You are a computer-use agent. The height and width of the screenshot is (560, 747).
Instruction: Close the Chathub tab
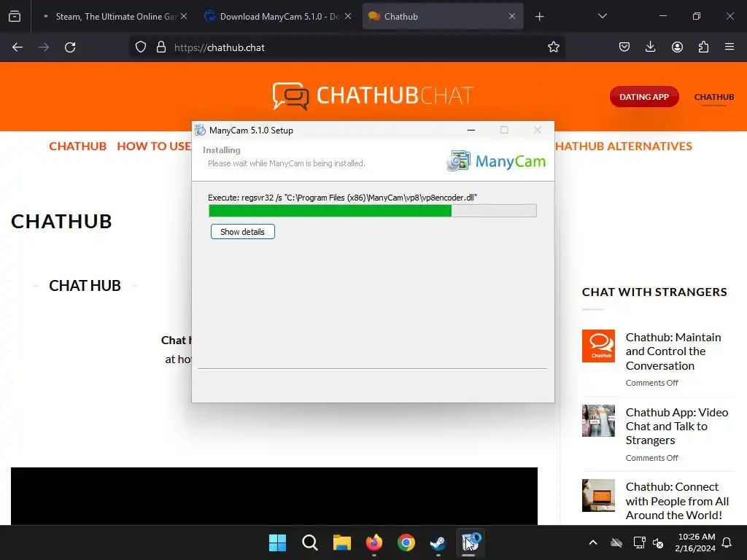point(512,17)
